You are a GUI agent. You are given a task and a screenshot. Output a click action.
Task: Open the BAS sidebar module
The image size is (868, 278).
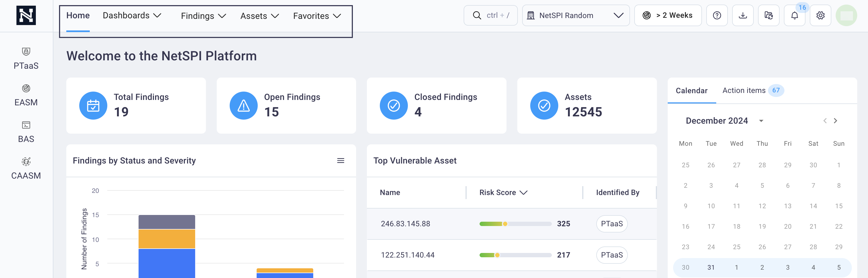point(26,132)
